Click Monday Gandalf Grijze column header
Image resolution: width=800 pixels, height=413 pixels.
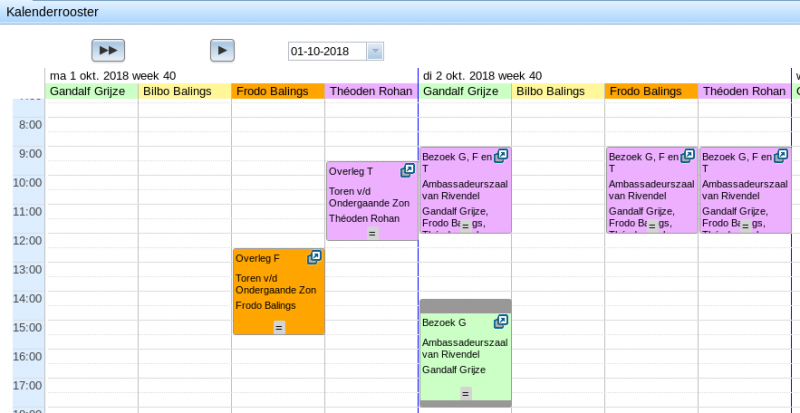coord(91,91)
